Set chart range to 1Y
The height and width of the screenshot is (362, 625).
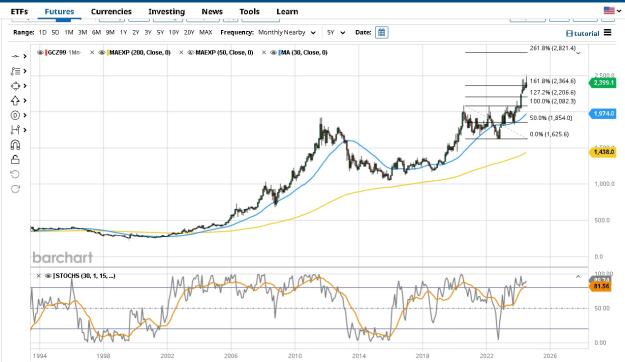tap(124, 32)
